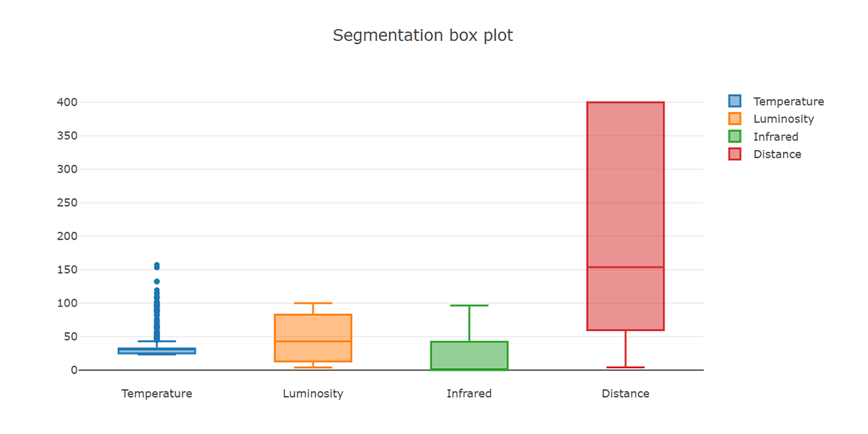Click the 400 y-axis tick label
This screenshot has width=868, height=434.
click(x=67, y=102)
